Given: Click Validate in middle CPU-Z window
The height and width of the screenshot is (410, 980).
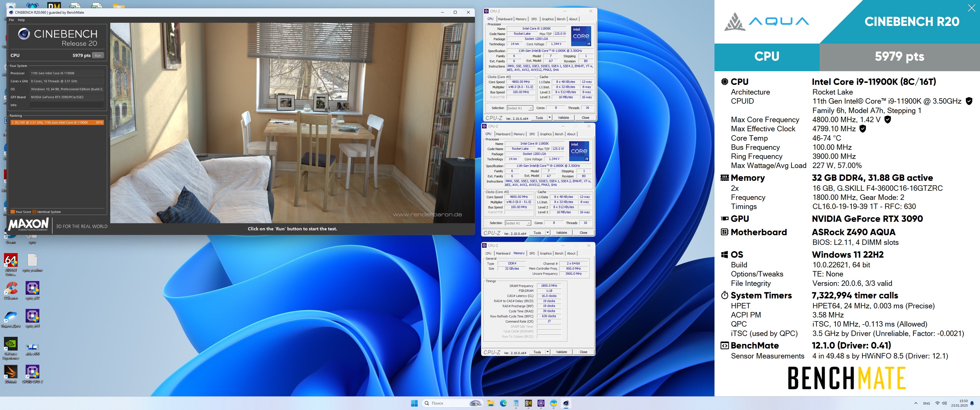Looking at the screenshot, I should coord(562,233).
